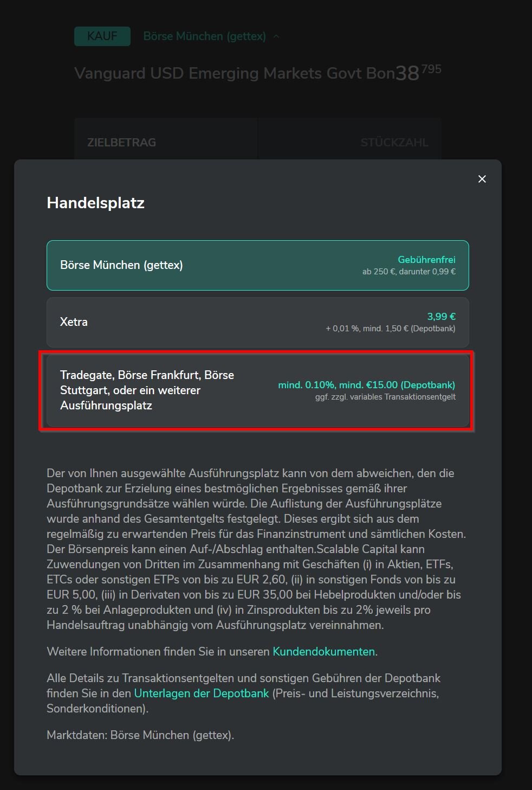The width and height of the screenshot is (532, 790).
Task: Click the 'ab 250 €, darunter 0,99 €' note
Action: point(408,272)
